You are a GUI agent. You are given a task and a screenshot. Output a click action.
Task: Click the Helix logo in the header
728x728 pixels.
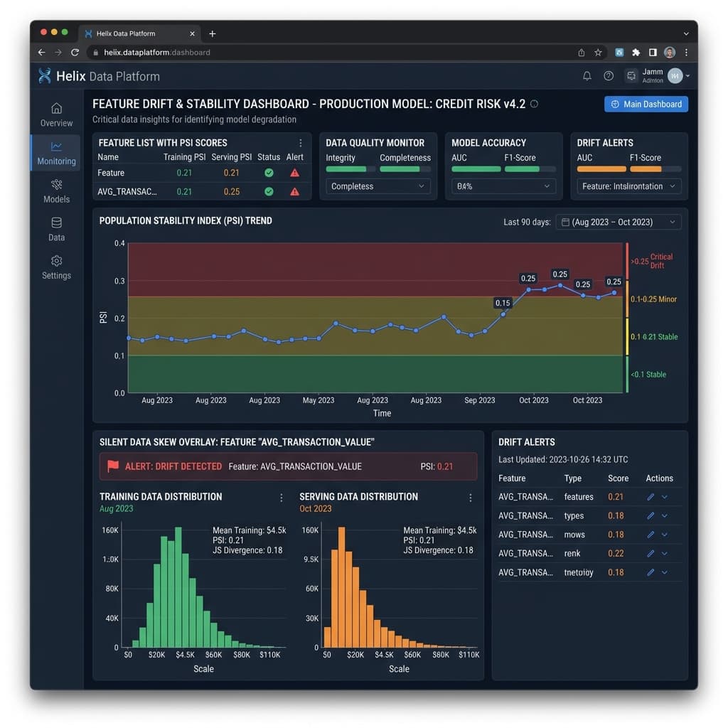45,75
